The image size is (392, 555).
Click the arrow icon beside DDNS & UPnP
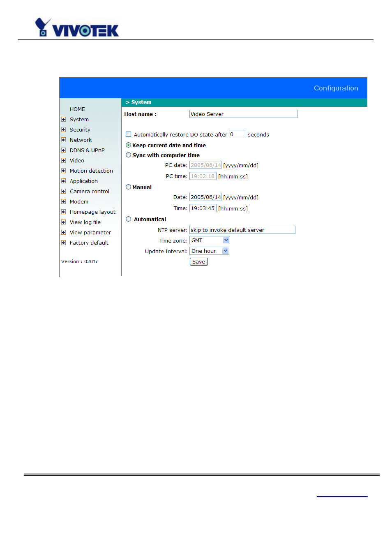coord(64,150)
